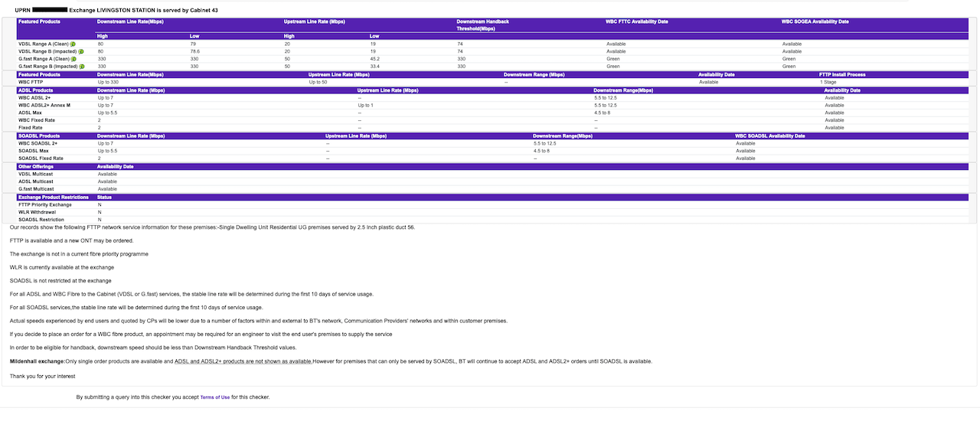Click the WBC SOGEA Availability Date header
Viewport: 980px width, 421px height.
(x=815, y=22)
